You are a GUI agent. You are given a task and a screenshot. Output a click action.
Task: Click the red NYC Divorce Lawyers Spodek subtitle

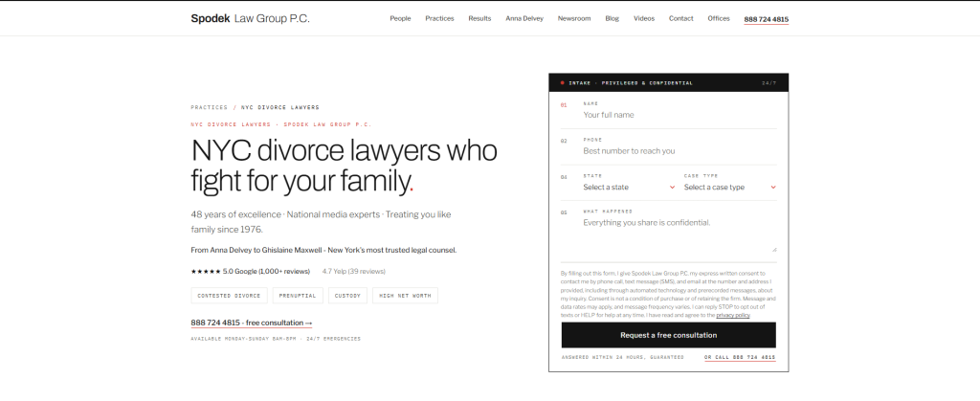pyautogui.click(x=280, y=125)
